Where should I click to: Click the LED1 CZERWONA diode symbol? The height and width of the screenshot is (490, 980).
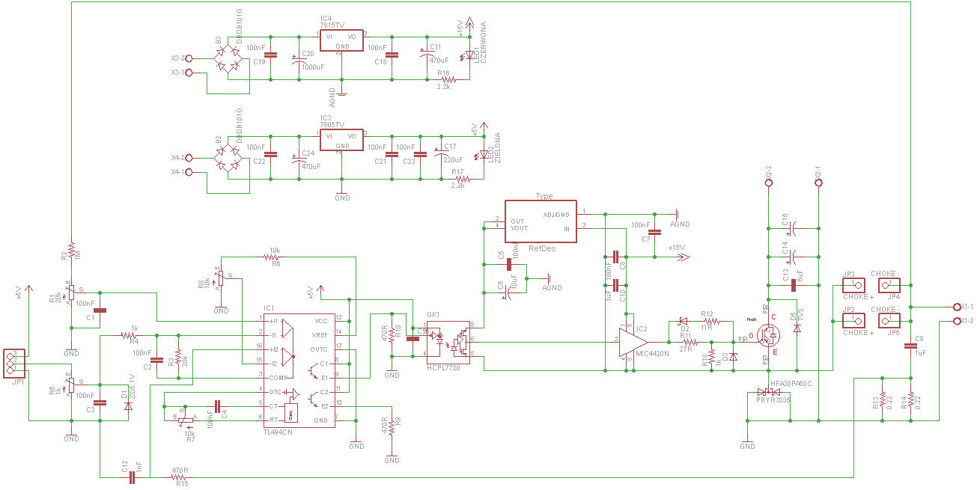[x=469, y=54]
